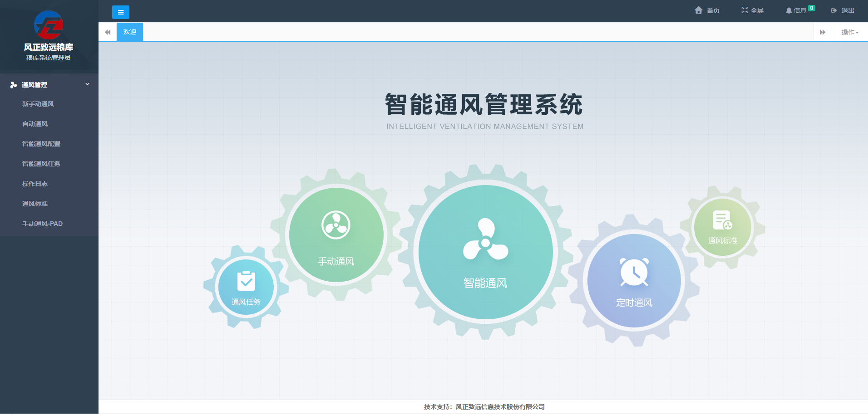This screenshot has width=868, height=415.
Task: Click the 首页 home icon
Action: click(699, 10)
